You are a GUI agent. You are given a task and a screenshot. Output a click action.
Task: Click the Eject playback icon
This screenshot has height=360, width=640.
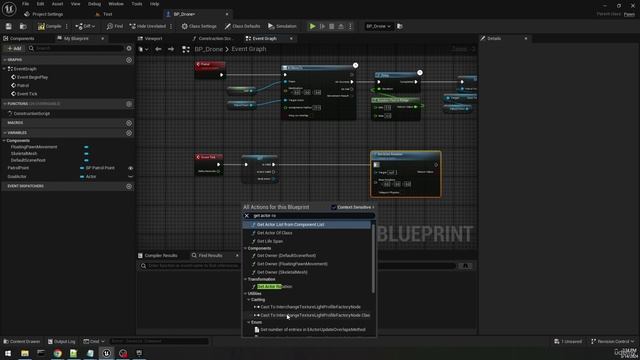point(341,26)
